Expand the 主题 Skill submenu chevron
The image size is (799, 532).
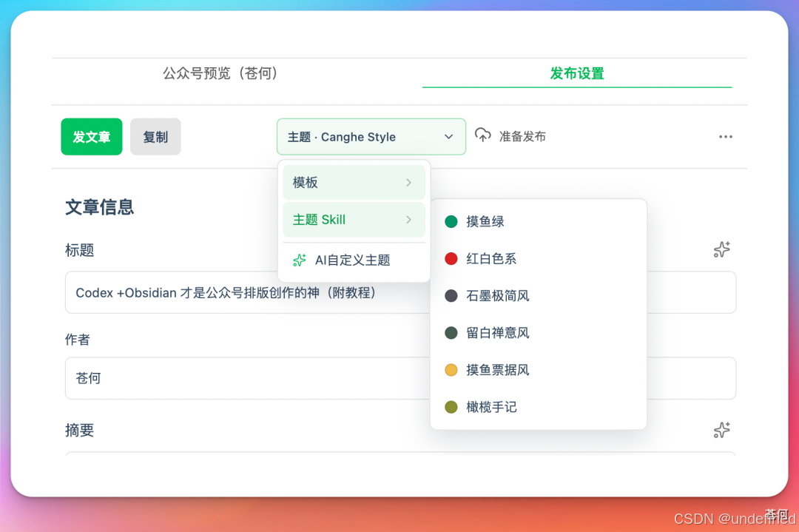coord(408,220)
